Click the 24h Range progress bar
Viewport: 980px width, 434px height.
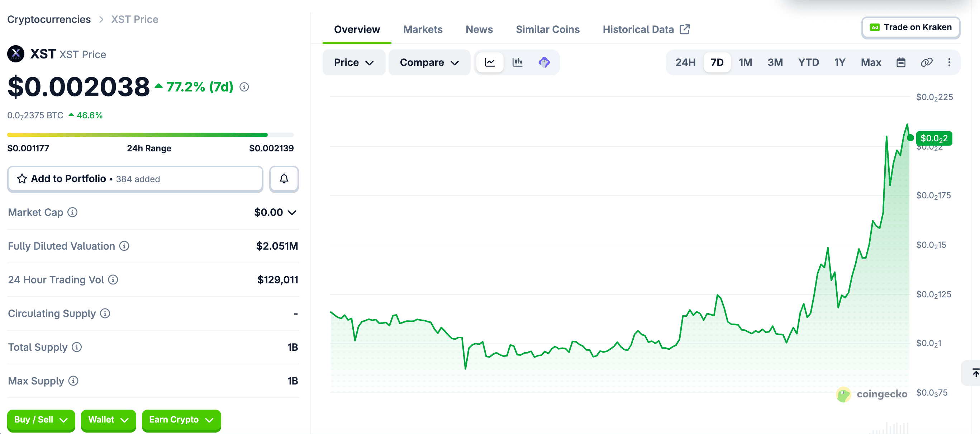150,135
